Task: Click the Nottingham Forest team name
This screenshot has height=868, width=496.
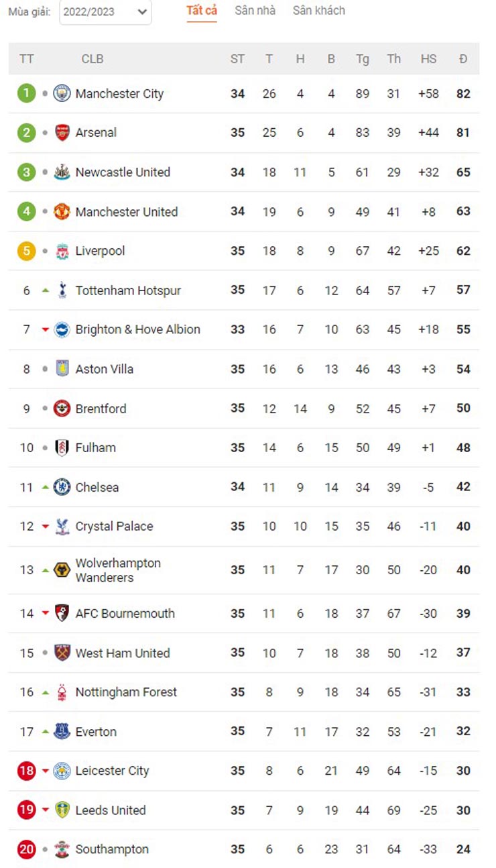Action: pyautogui.click(x=126, y=692)
